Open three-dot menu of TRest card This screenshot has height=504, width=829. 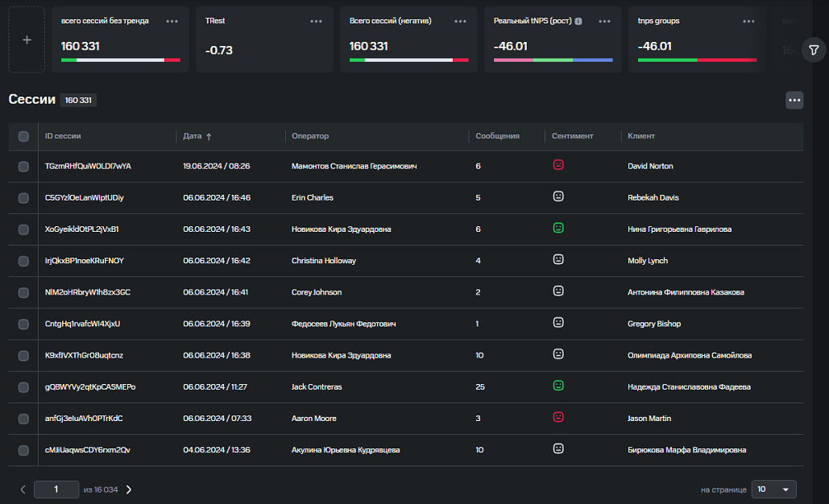point(316,21)
